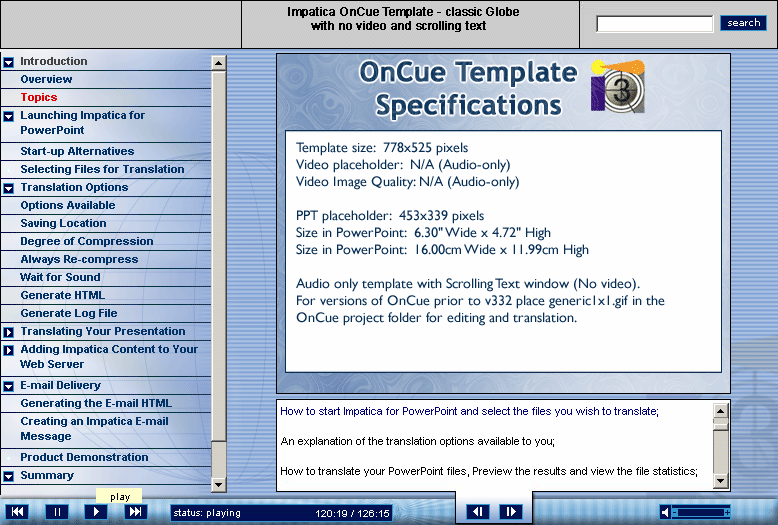Skip to end with fast-forward button

tap(135, 512)
